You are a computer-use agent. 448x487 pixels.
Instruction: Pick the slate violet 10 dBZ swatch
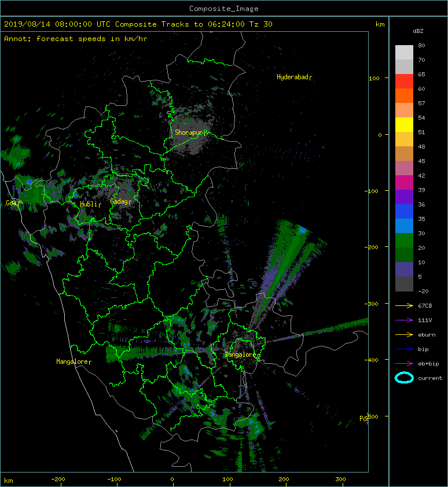pyautogui.click(x=404, y=269)
